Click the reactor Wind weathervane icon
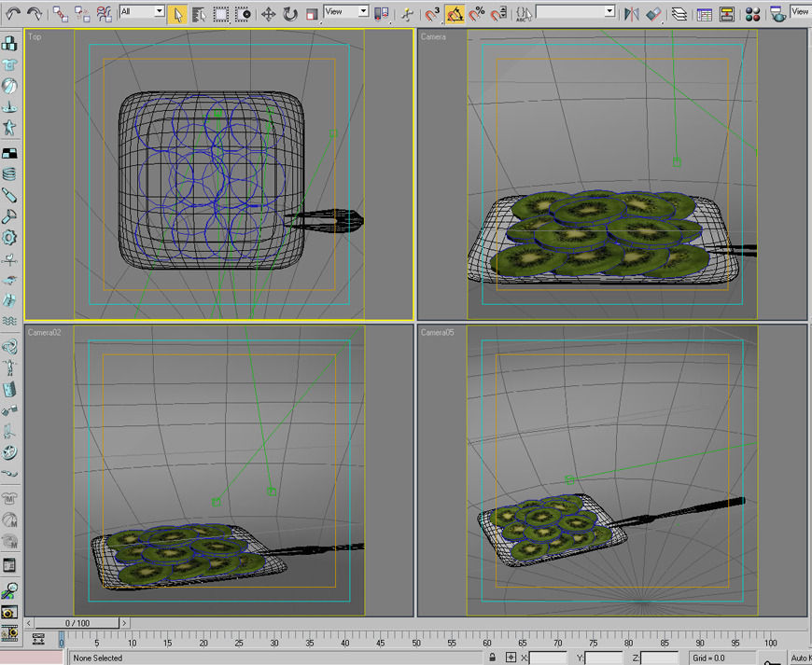 click(9, 258)
